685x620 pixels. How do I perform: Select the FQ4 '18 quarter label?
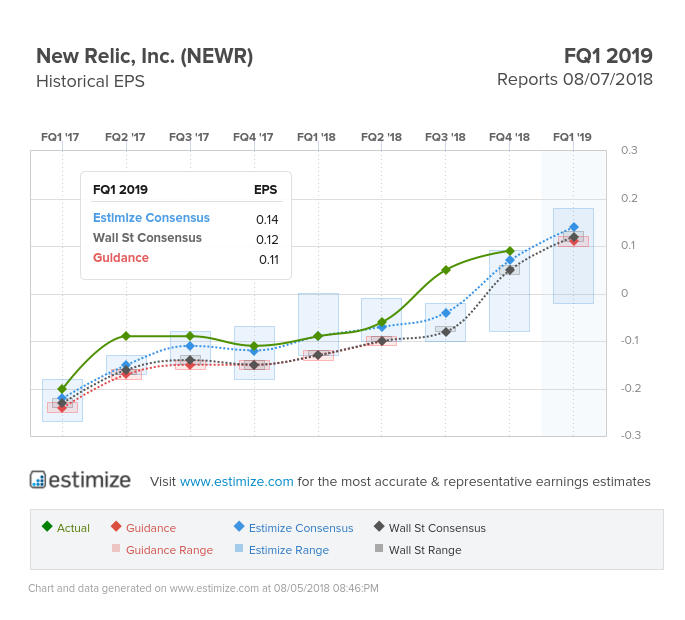(x=509, y=137)
